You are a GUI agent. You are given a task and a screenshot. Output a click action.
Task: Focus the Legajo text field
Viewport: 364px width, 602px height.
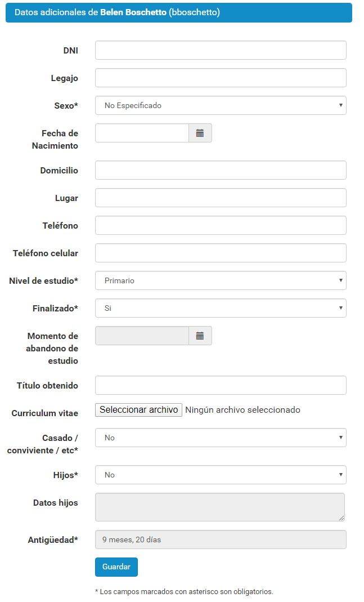point(221,78)
